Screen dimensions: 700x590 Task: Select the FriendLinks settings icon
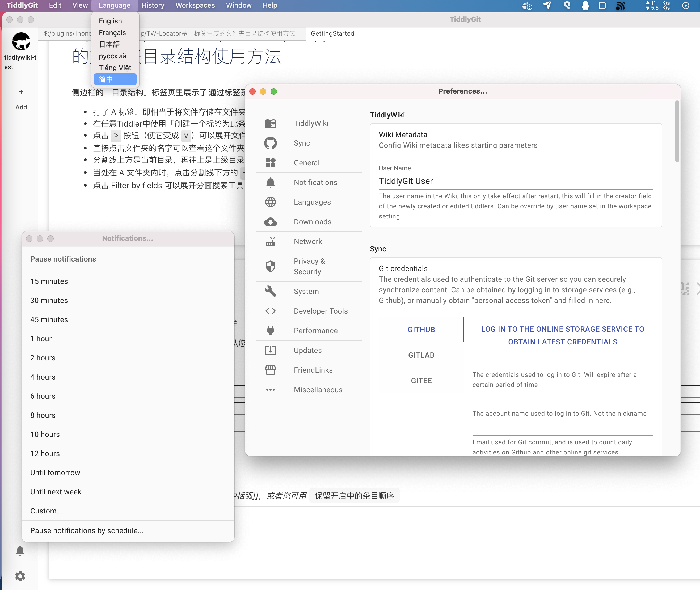[271, 370]
